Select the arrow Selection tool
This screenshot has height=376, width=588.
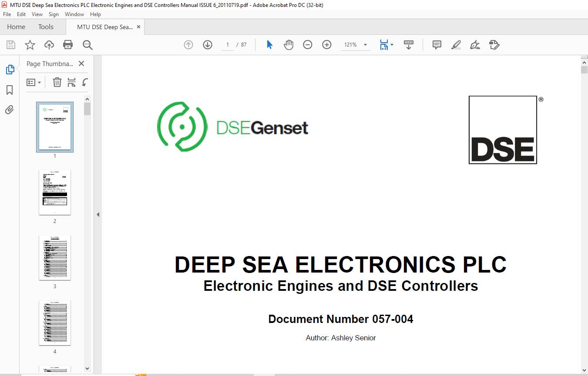click(x=269, y=45)
